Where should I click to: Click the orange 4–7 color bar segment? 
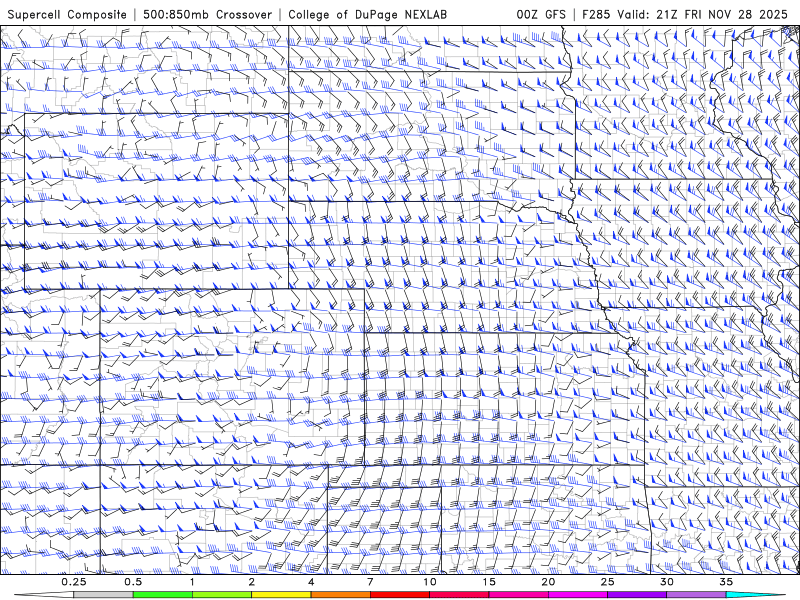click(x=340, y=595)
